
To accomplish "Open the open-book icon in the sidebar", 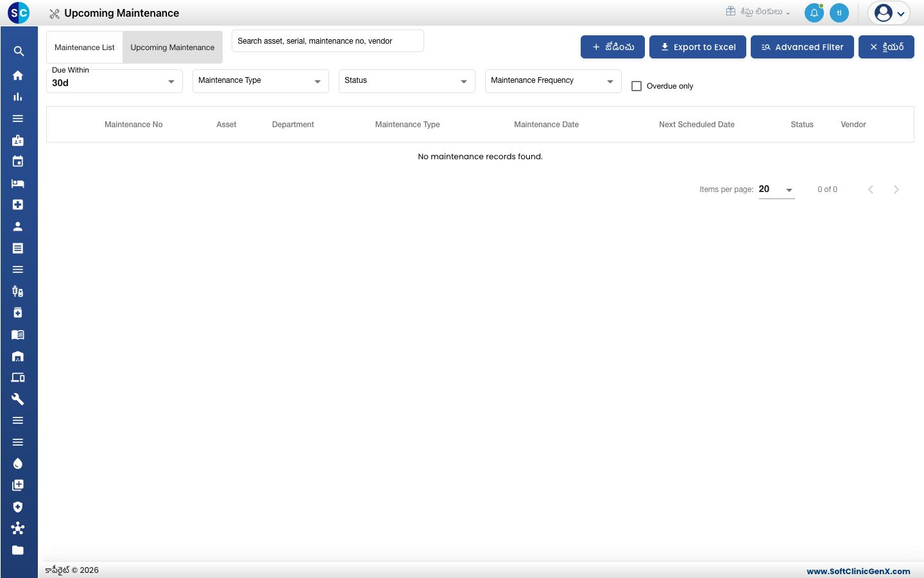I will [18, 335].
